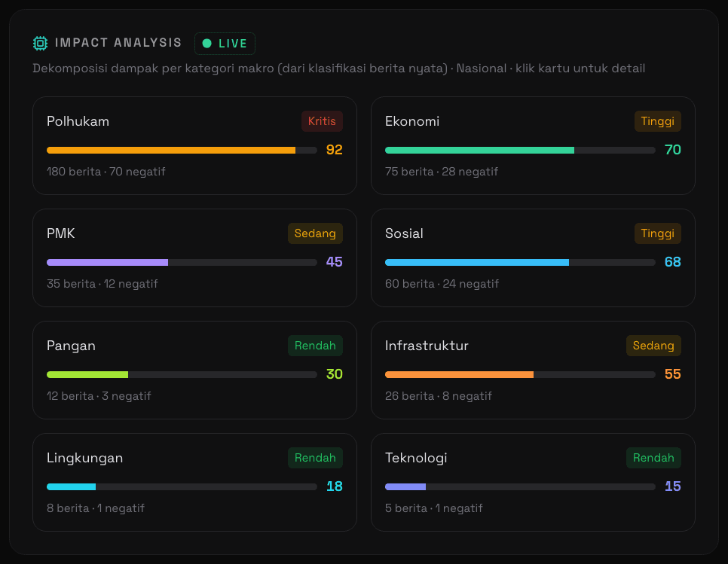Click the Impact Analysis chip icon
This screenshot has width=728, height=564.
[41, 43]
